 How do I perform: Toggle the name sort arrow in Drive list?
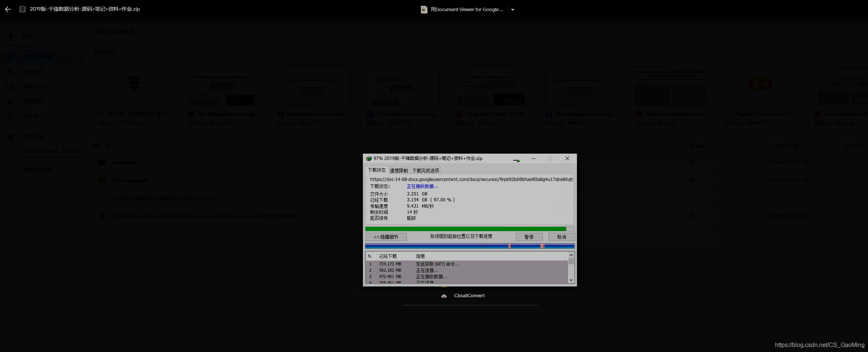point(107,146)
